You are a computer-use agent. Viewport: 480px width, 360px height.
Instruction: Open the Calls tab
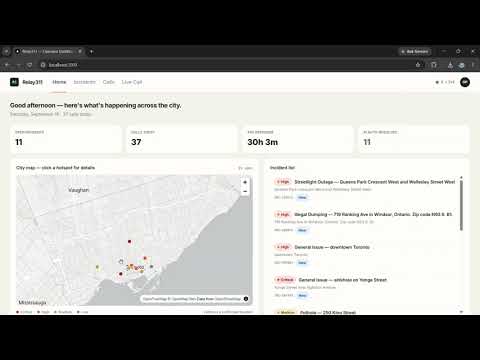[x=109, y=82]
